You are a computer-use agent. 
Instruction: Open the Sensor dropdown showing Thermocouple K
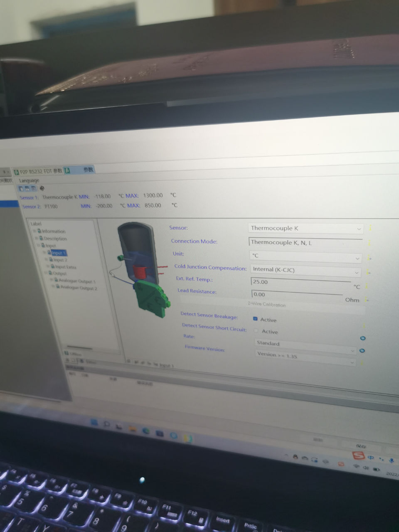pos(305,228)
